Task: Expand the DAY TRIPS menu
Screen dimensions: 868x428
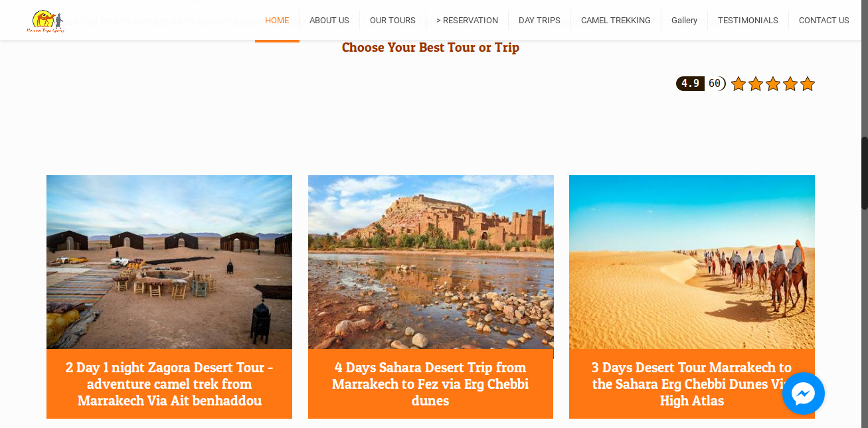Action: click(x=539, y=21)
